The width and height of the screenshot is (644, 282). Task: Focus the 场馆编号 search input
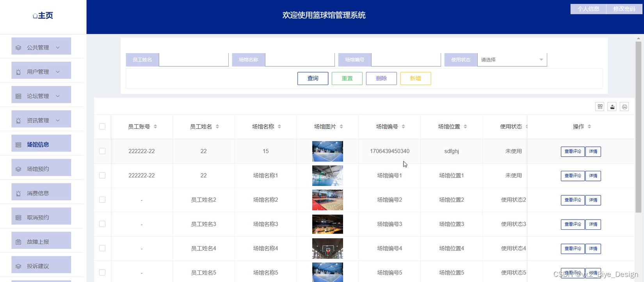tap(406, 60)
